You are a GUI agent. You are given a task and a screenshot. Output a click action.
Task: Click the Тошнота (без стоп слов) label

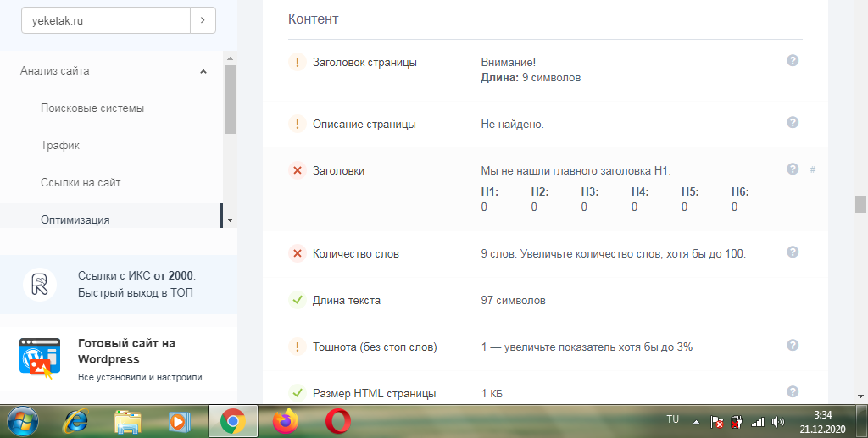pyautogui.click(x=375, y=347)
